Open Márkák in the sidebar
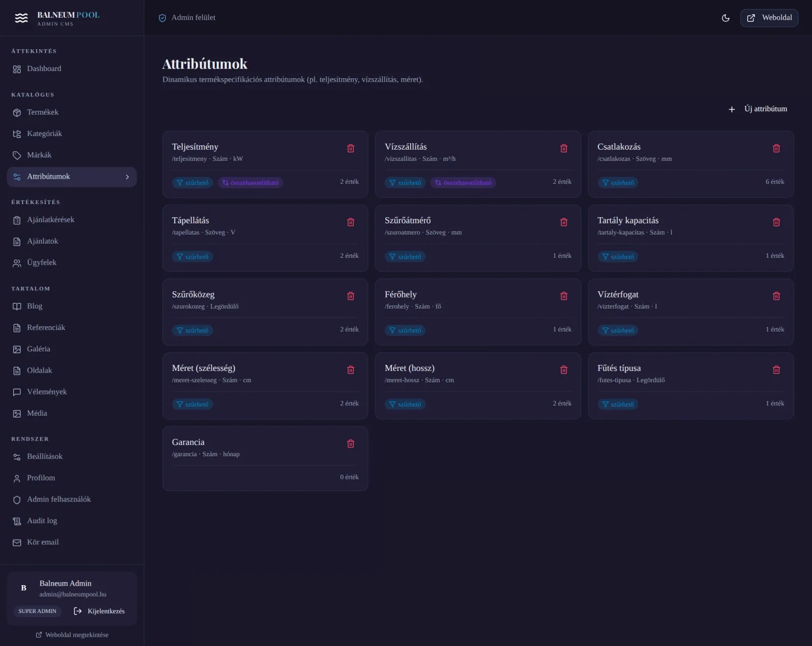Viewport: 812px width, 646px height. (72, 155)
